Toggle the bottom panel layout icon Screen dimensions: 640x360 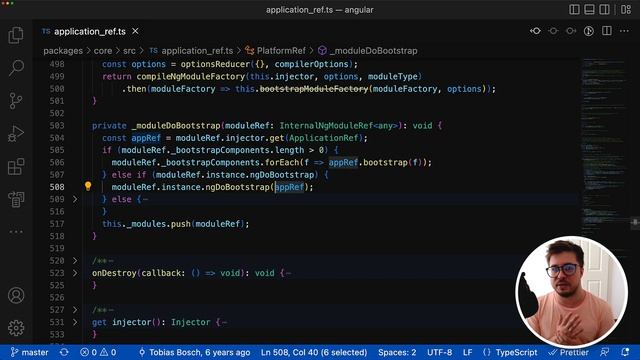point(589,9)
